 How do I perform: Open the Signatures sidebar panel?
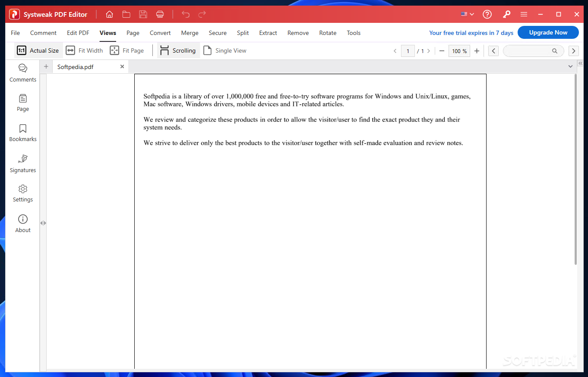pos(23,163)
